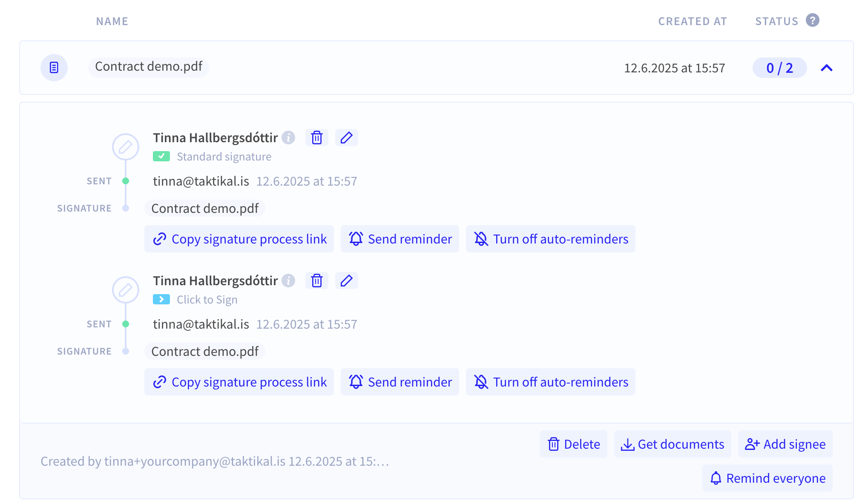Click the 0 / 2 status badge
This screenshot has width=868, height=504.
pos(779,68)
